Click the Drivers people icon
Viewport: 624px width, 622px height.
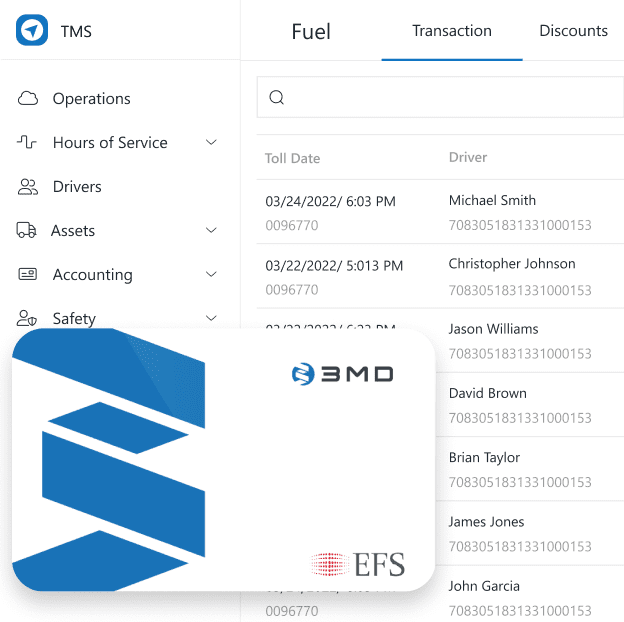pyautogui.click(x=27, y=187)
